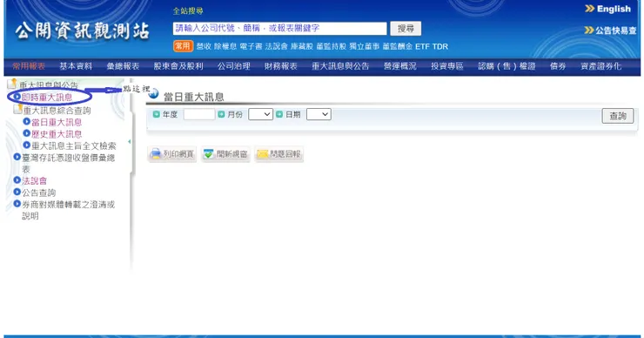Image resolution: width=644 pixels, height=338 pixels.
Task: Open the 公司治理 menu
Action: (x=234, y=66)
